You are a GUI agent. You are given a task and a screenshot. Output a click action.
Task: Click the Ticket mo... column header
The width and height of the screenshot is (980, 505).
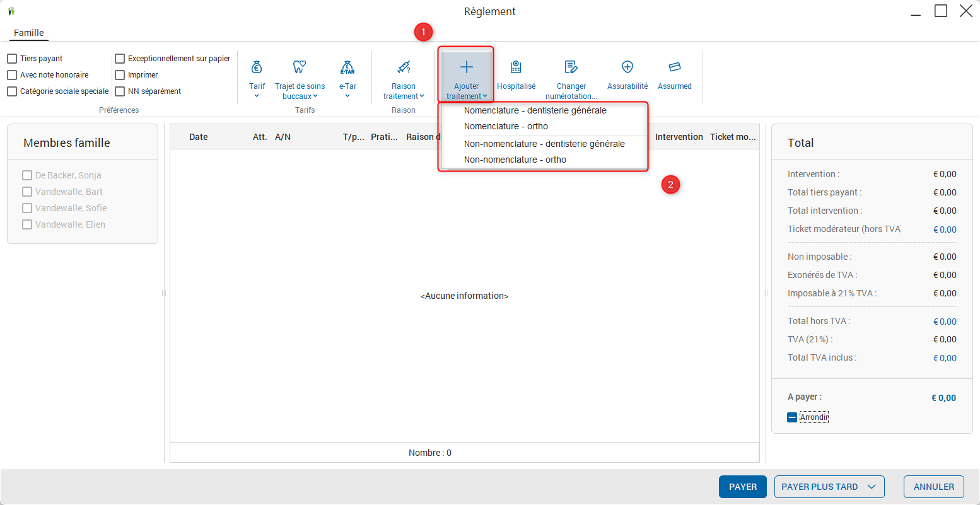coord(733,137)
